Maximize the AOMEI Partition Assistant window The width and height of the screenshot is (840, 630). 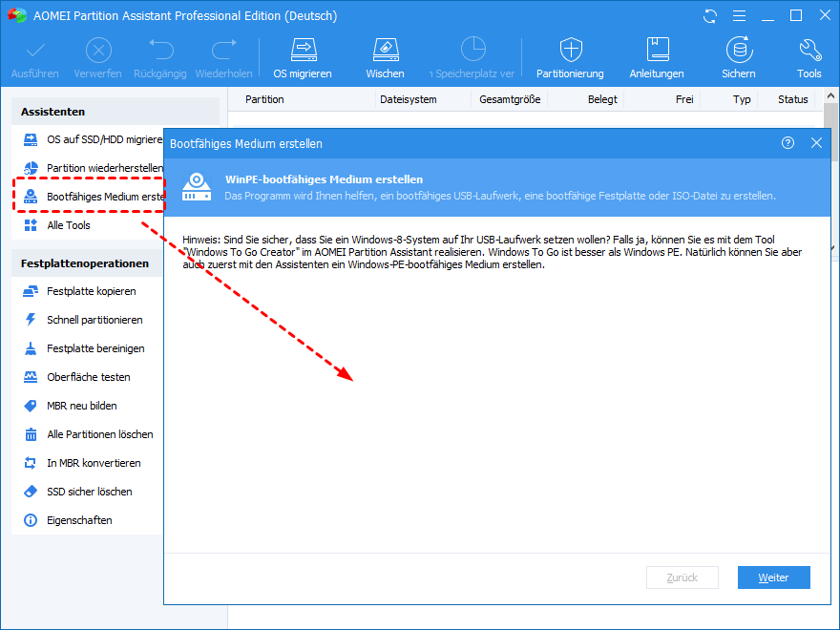796,15
